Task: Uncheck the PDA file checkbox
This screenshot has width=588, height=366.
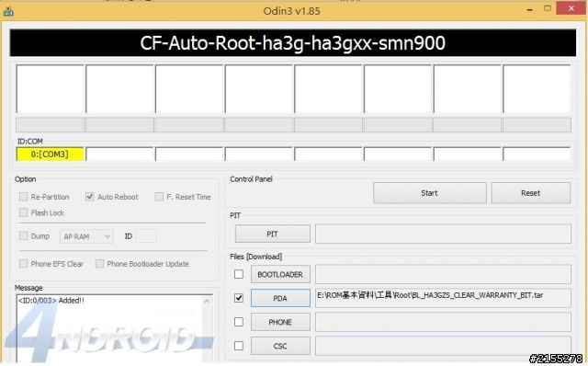Action: coord(239,298)
